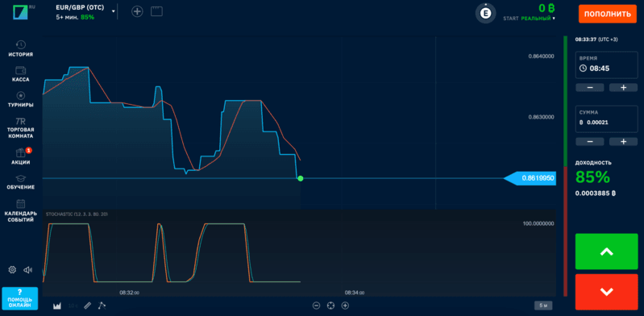
Task: Increase trade amount with plus button
Action: pyautogui.click(x=623, y=142)
